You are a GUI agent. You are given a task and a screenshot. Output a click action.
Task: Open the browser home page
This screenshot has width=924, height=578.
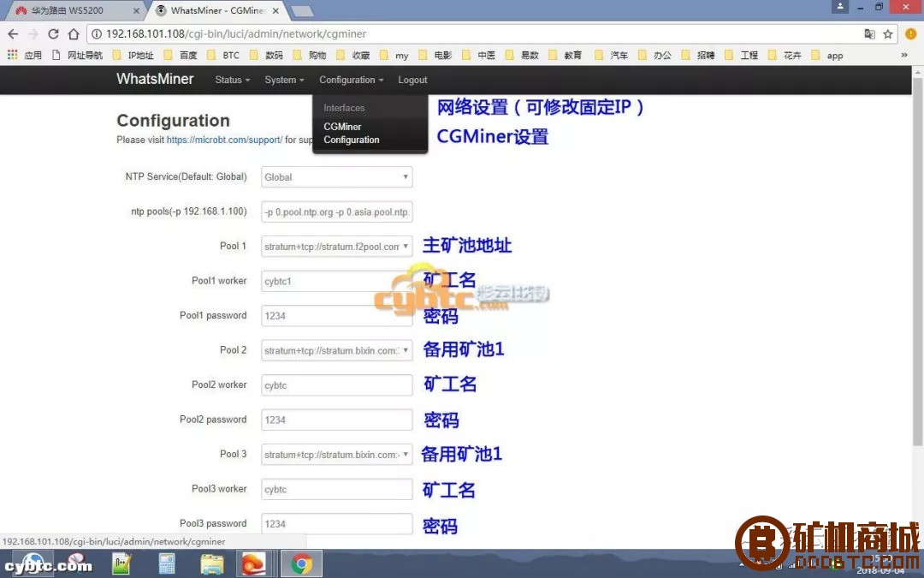click(73, 34)
